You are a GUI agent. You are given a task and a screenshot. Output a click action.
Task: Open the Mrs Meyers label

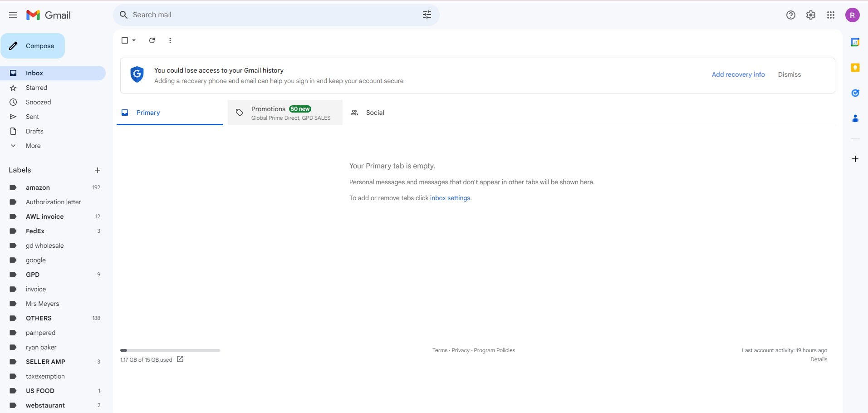[53, 304]
